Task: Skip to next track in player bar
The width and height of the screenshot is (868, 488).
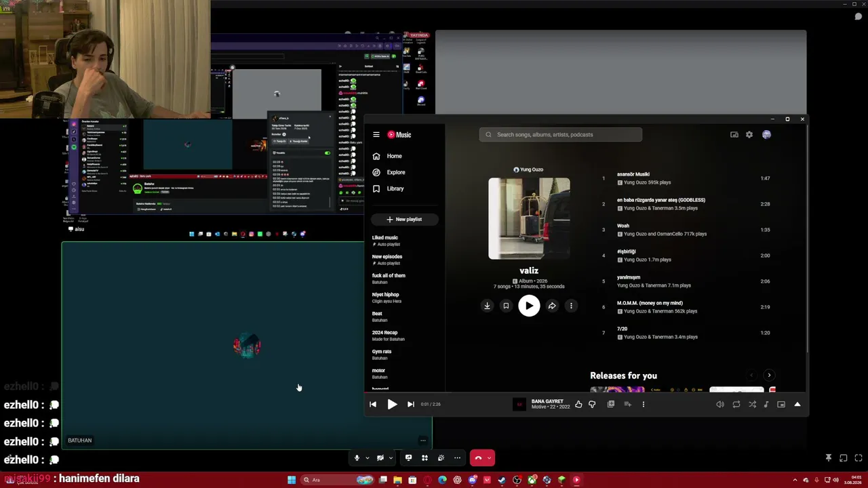Action: pyautogui.click(x=410, y=404)
